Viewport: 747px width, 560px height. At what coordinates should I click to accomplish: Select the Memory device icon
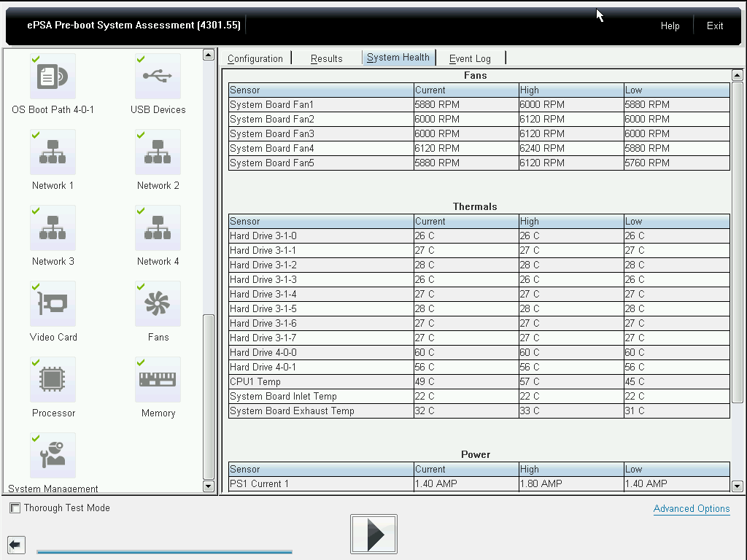[x=158, y=381]
